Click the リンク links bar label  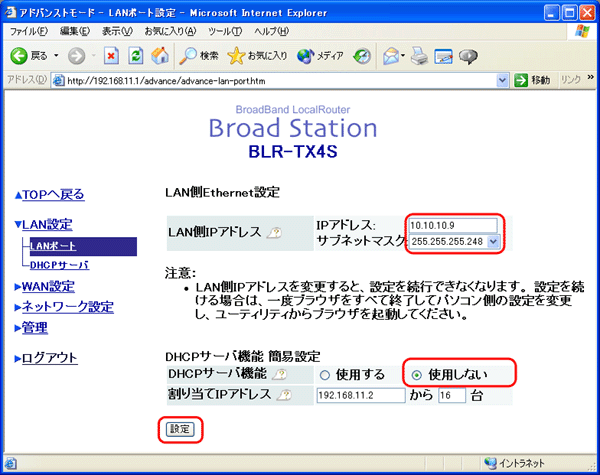(x=571, y=80)
